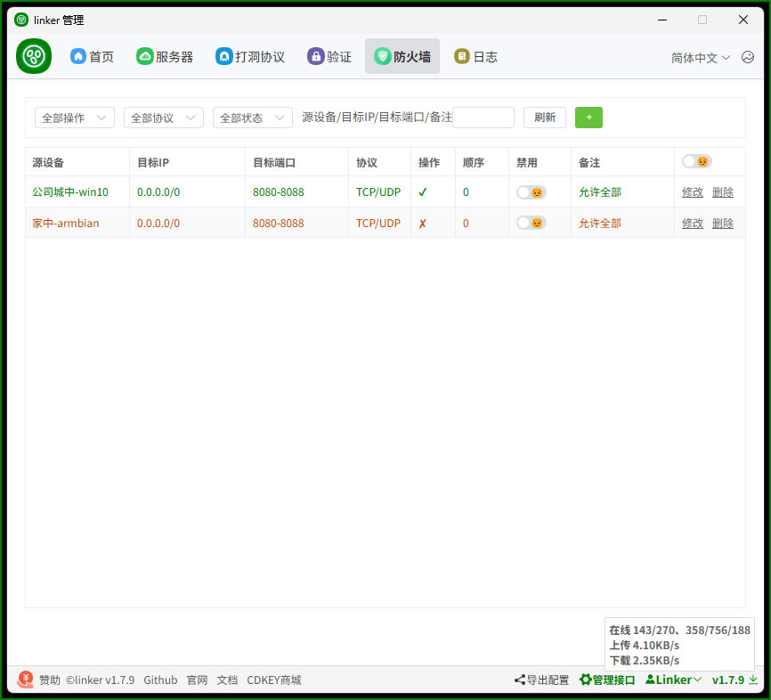Enable the 家中-armbian rule toggle
This screenshot has height=700, width=771.
531,223
